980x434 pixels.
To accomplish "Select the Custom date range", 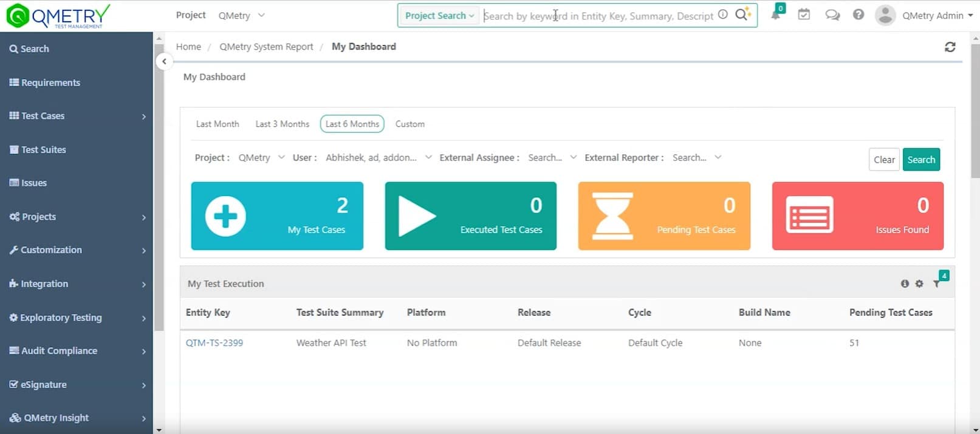I will pyautogui.click(x=410, y=124).
